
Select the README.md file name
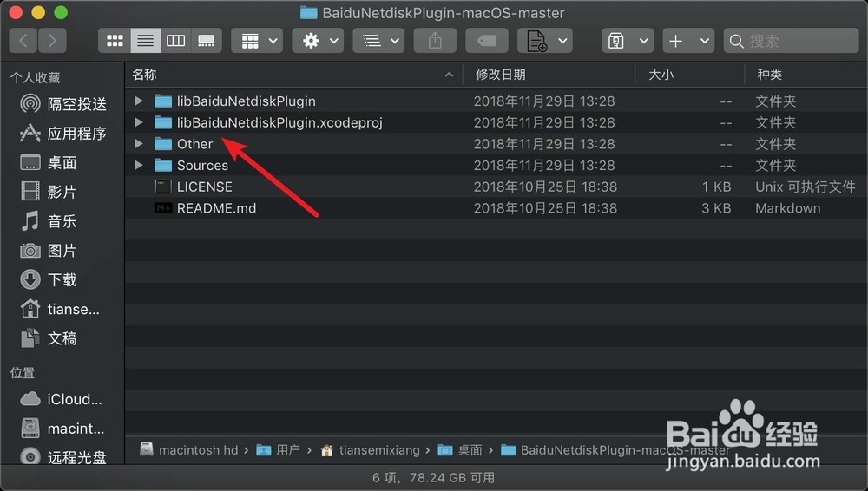click(216, 208)
